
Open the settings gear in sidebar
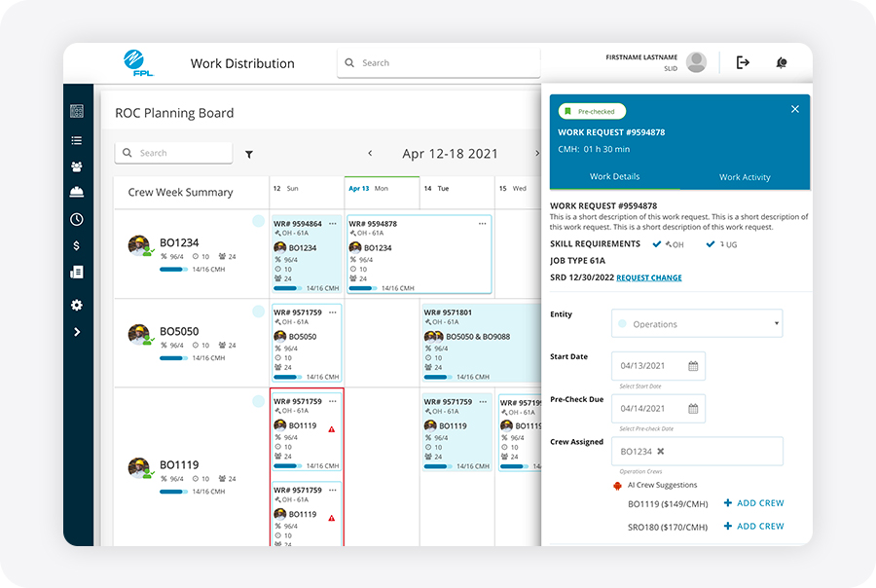click(x=77, y=305)
